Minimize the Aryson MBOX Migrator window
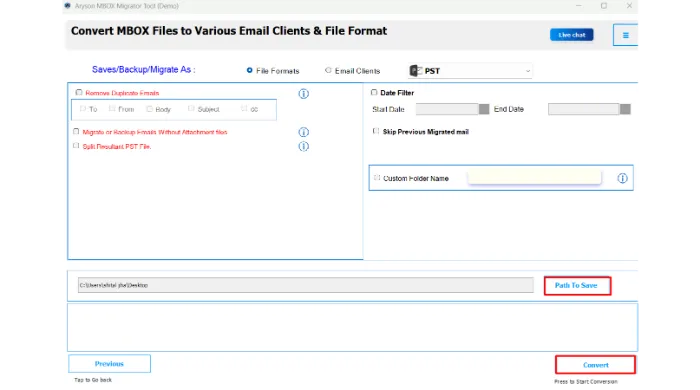The image size is (700, 390). pyautogui.click(x=579, y=6)
